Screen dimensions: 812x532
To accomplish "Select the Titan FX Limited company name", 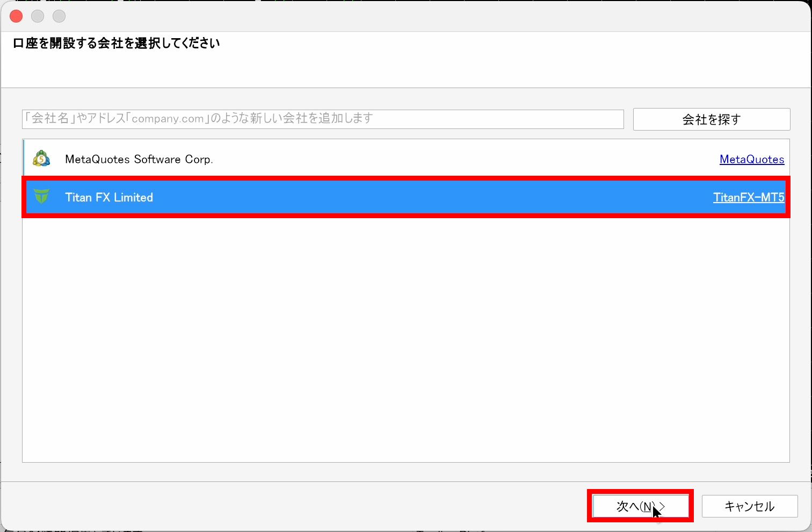I will (x=109, y=197).
